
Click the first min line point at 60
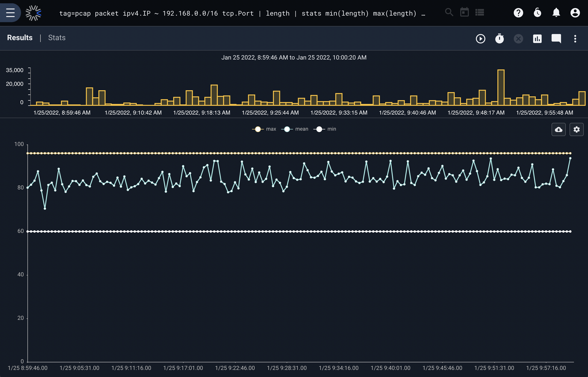[28, 231]
